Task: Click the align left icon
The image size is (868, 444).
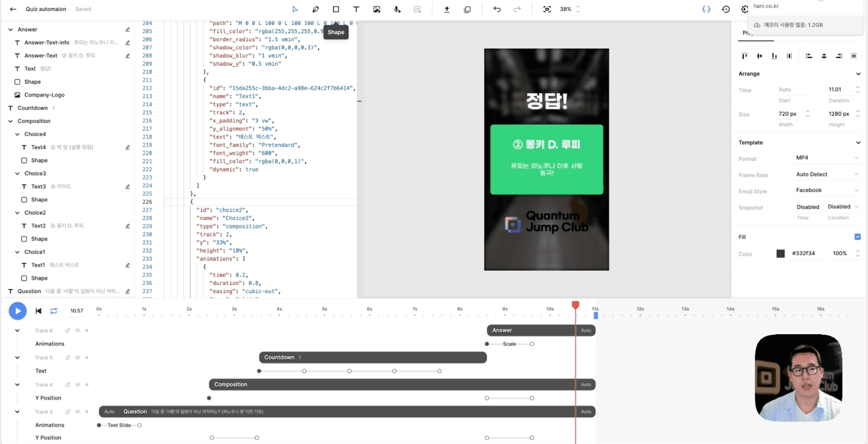Action: tap(809, 56)
